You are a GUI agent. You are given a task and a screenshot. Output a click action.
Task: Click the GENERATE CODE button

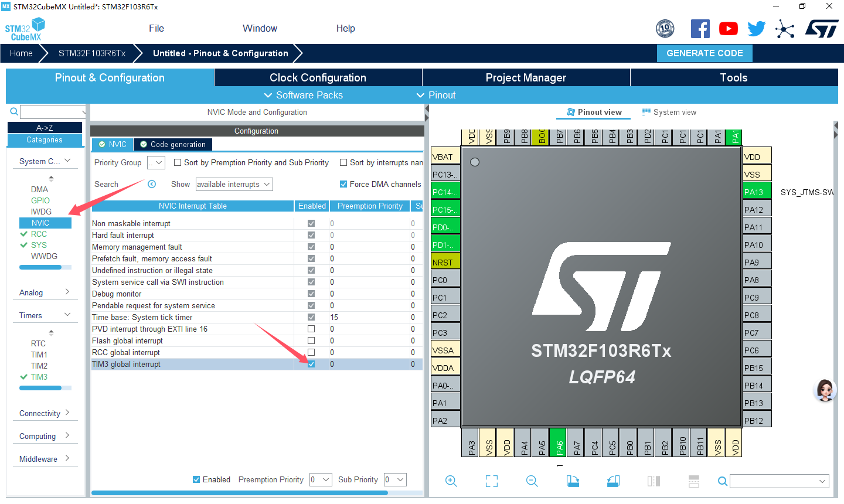[705, 53]
